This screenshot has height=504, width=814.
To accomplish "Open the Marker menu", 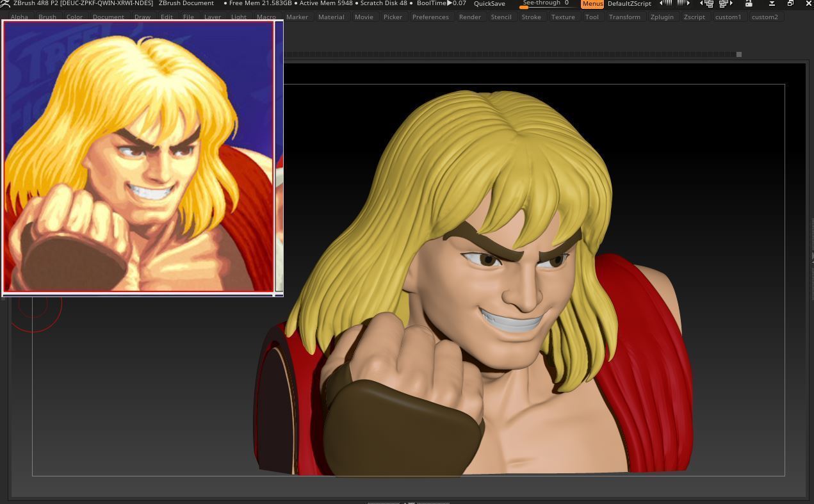I will (297, 17).
